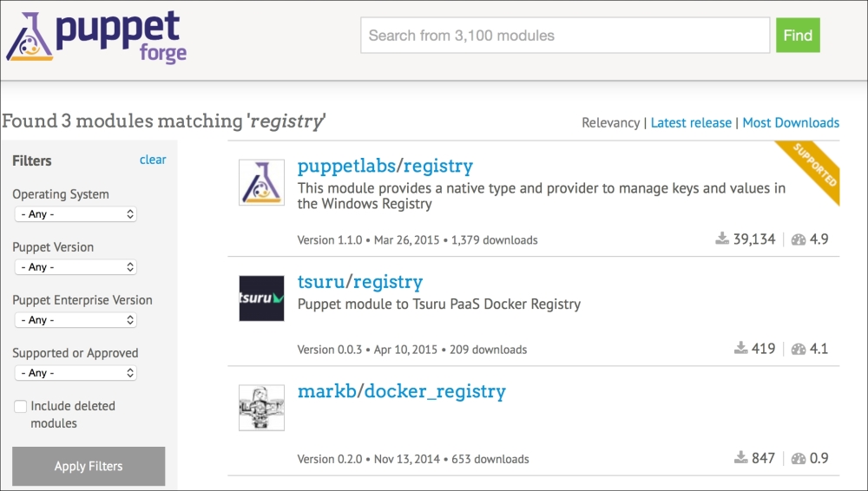Sort results by Latest release
The width and height of the screenshot is (868, 491).
click(691, 123)
